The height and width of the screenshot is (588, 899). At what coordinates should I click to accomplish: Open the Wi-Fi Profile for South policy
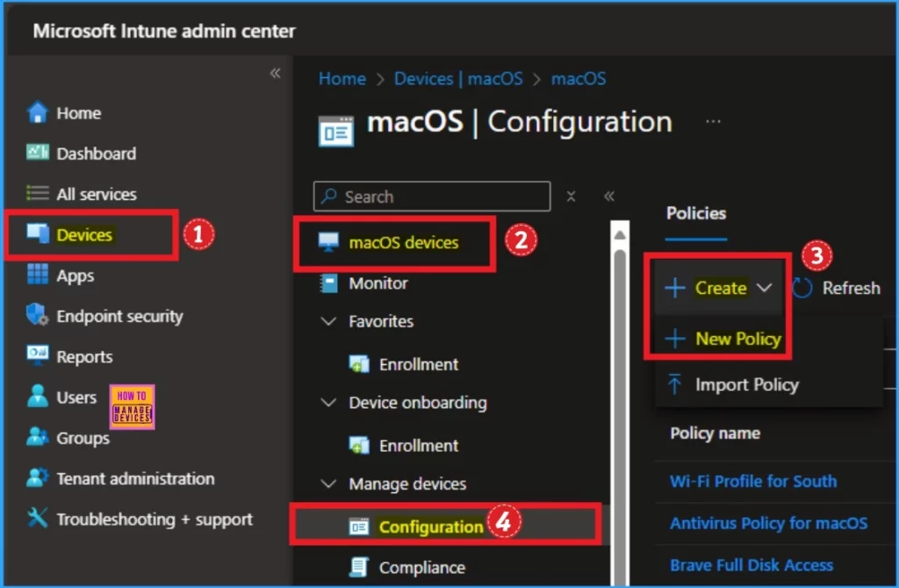coord(753,481)
